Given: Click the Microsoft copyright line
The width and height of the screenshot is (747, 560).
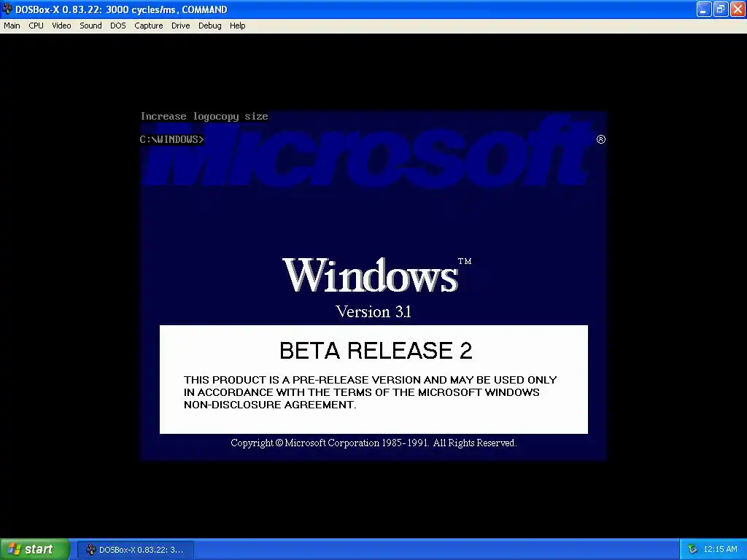Looking at the screenshot, I should (x=373, y=443).
